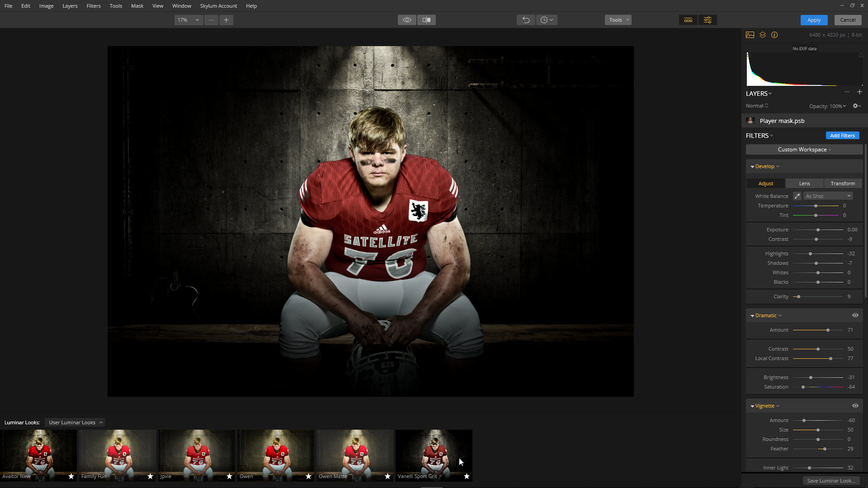This screenshot has width=868, height=488.
Task: Toggle the Luminar Looks strip icon
Action: click(688, 20)
